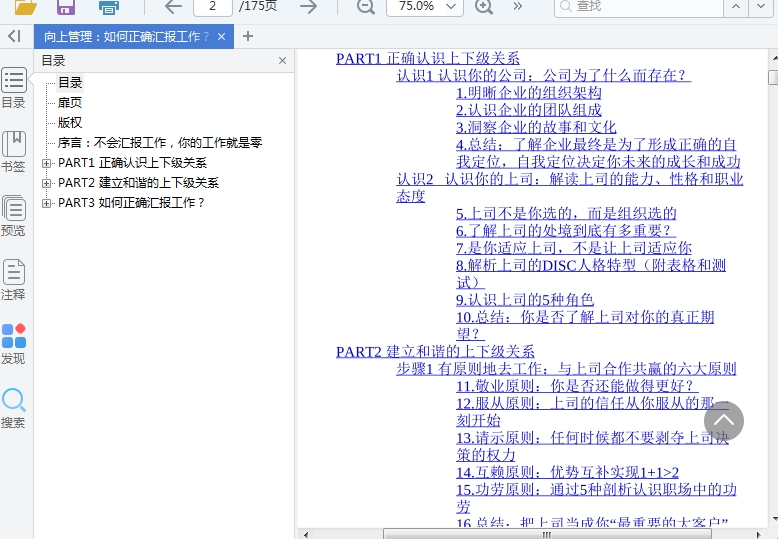Go to next page with right arrow

point(308,7)
